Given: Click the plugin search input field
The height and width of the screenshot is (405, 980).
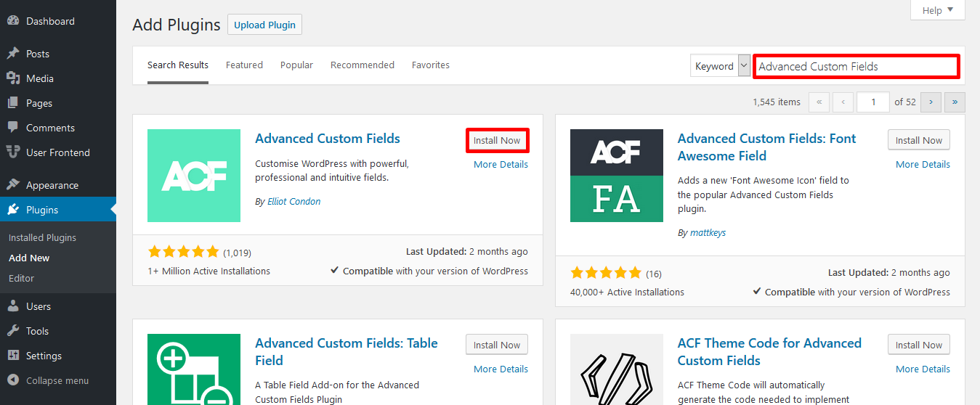Looking at the screenshot, I should point(856,67).
